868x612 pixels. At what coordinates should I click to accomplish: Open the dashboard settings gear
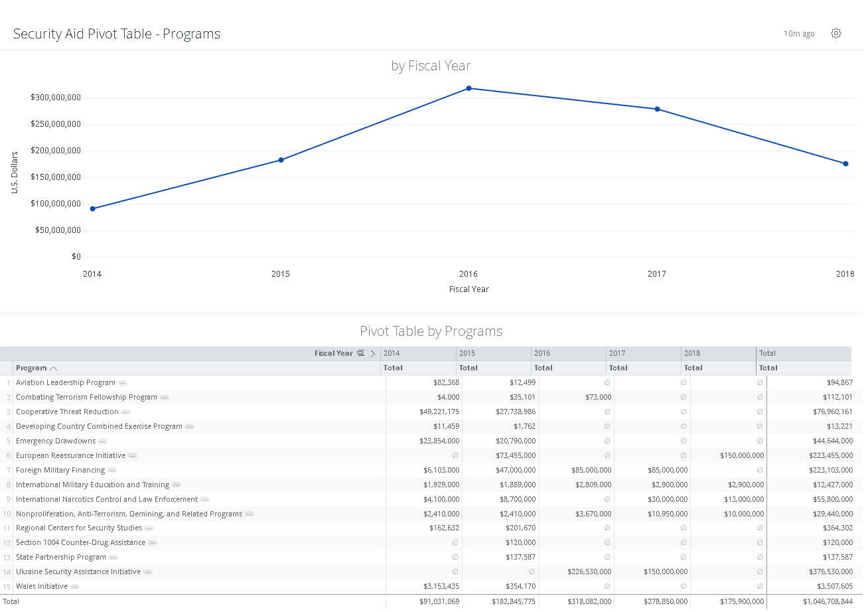coord(836,33)
